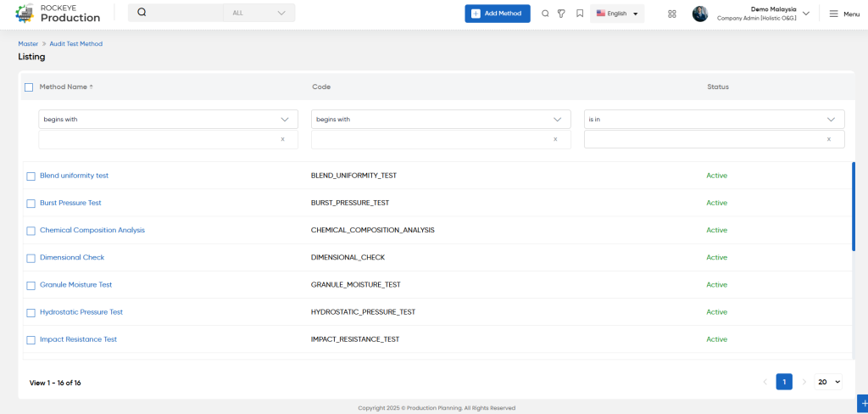Open Burst Pressure Test link
The height and width of the screenshot is (414, 868).
pyautogui.click(x=70, y=203)
